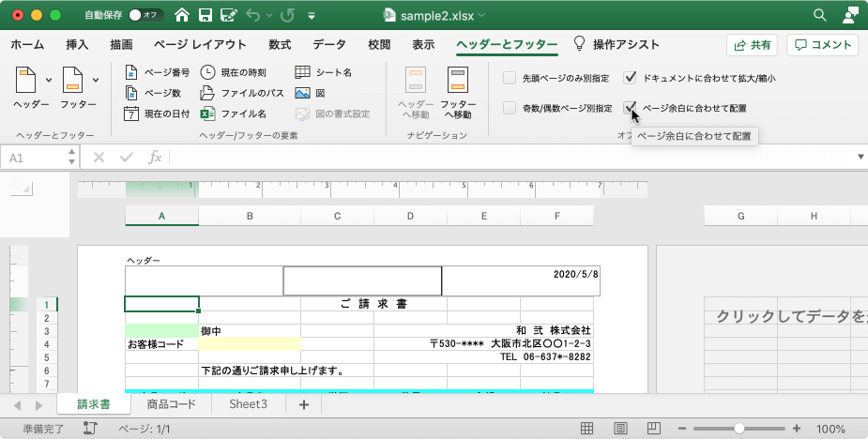Click the select-all corner triangle
Image resolution: width=868 pixels, height=439 pixels.
pyautogui.click(x=21, y=189)
